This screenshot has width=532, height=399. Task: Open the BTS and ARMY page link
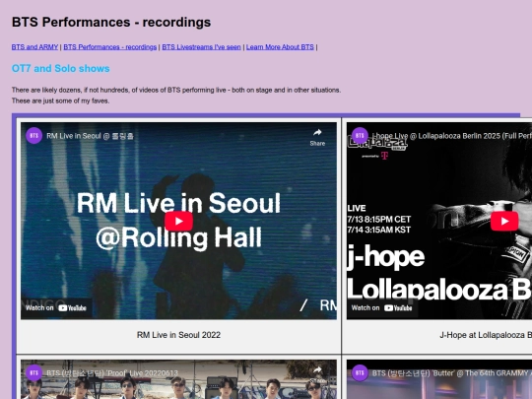[34, 47]
